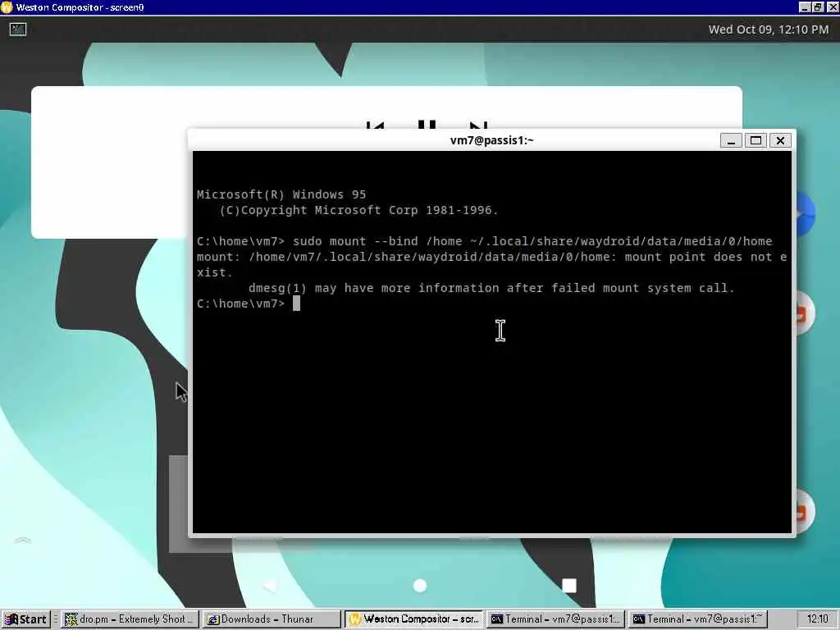Click the vm7@passis1:~ terminal title bar
The height and width of the screenshot is (630, 840).
(491, 140)
